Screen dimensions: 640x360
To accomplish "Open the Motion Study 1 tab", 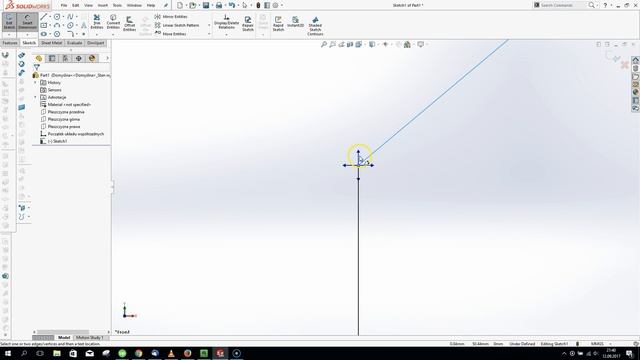I will [x=89, y=338].
